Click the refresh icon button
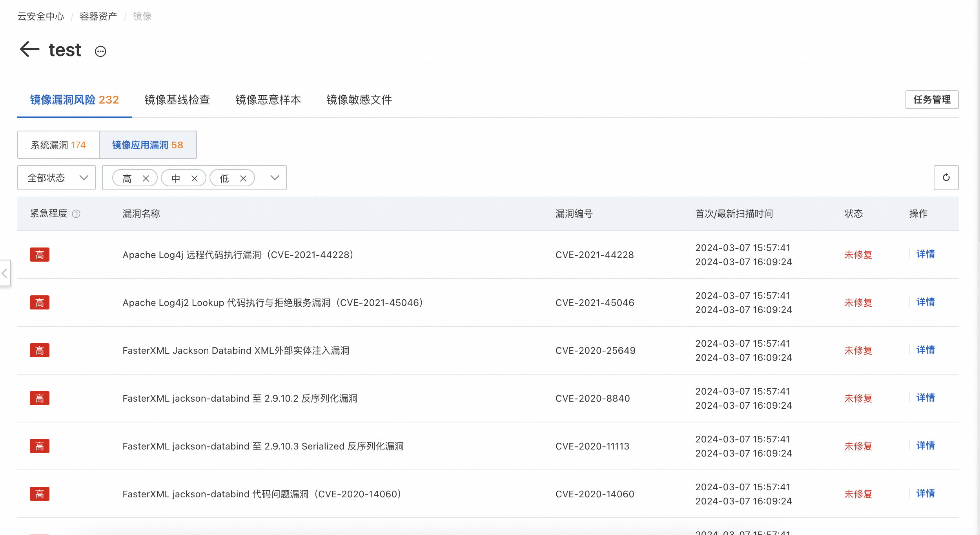This screenshot has height=535, width=980. tap(946, 178)
